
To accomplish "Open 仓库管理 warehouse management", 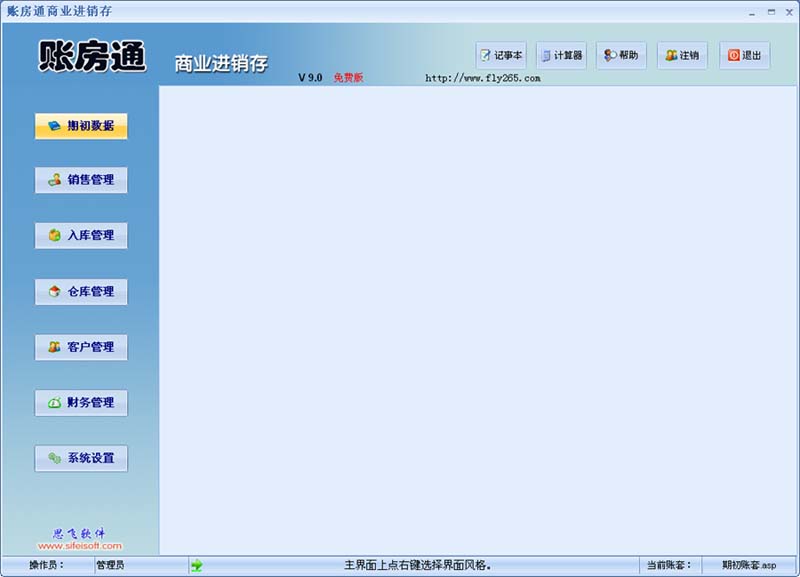I will tap(81, 291).
